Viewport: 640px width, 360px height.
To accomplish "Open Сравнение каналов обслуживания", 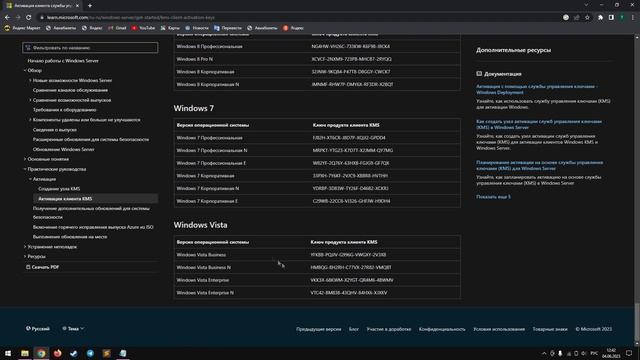I will [x=70, y=90].
